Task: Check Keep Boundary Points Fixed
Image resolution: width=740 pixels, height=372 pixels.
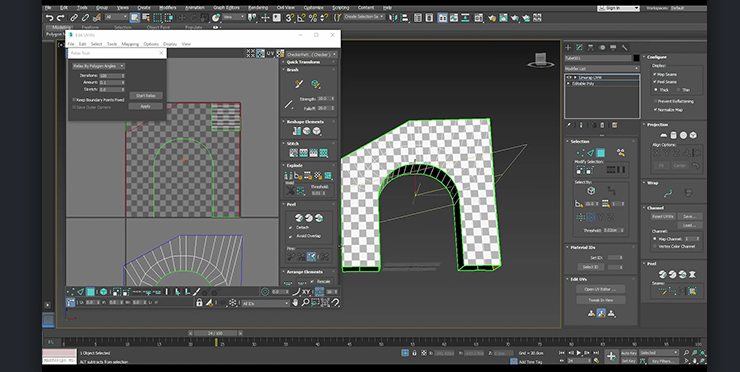Action: click(74, 100)
